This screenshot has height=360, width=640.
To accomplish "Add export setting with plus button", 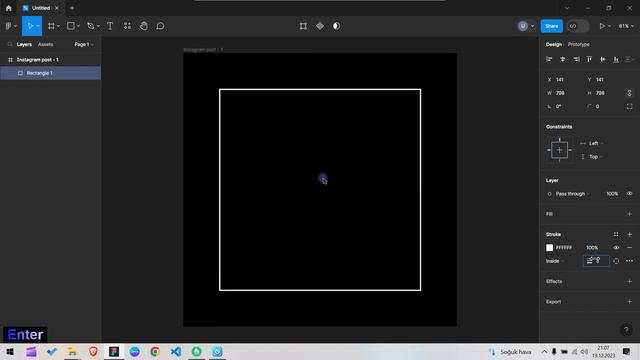I will (629, 302).
